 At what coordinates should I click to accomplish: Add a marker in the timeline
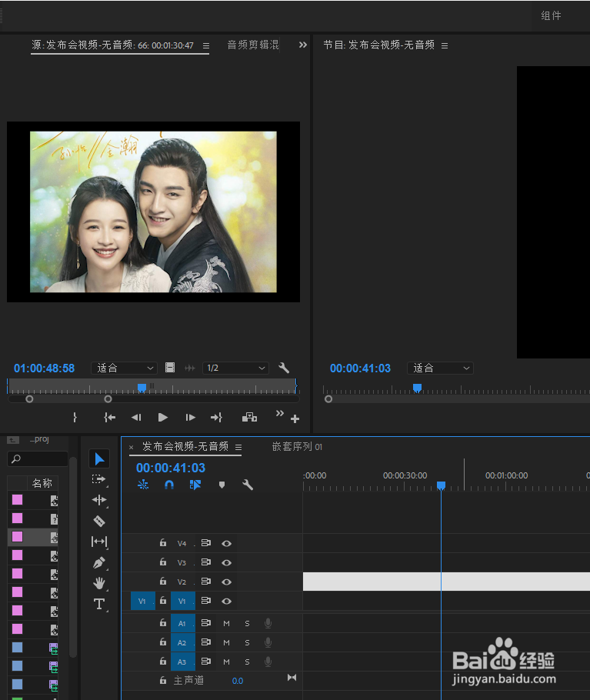222,485
